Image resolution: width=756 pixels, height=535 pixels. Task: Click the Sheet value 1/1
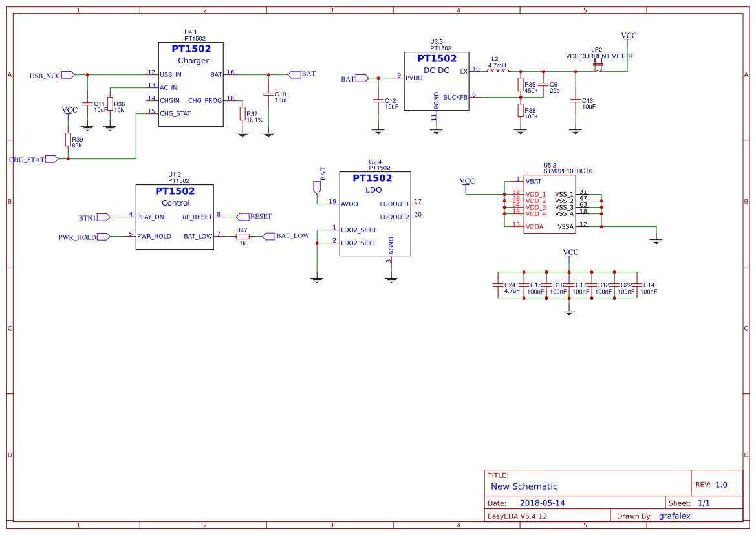tap(704, 503)
